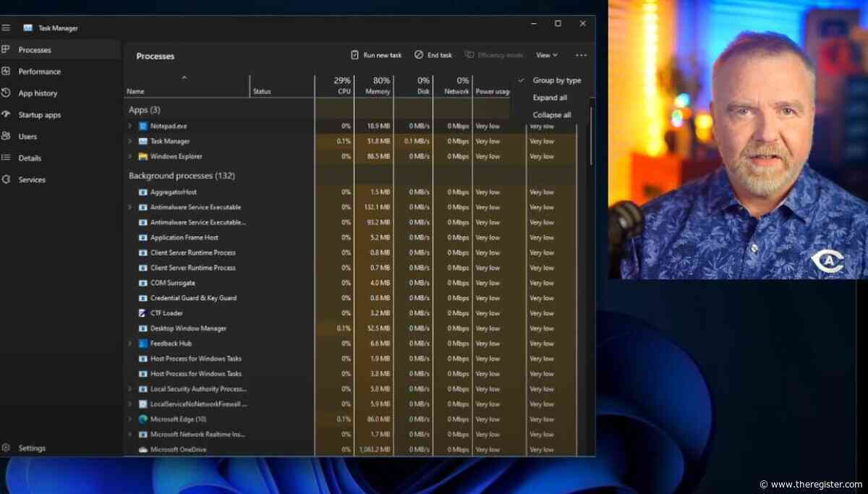The width and height of the screenshot is (868, 494).
Task: Click the COM Surrogate process icon
Action: [x=142, y=283]
